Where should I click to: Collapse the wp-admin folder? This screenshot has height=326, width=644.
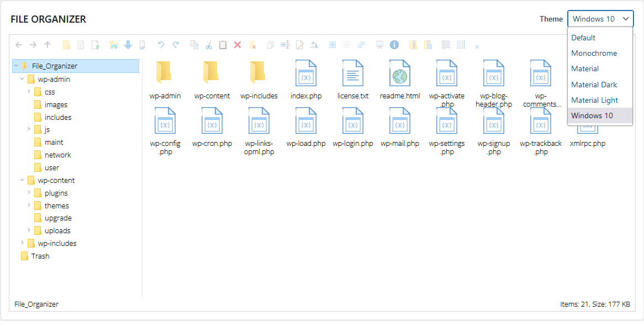pos(22,79)
